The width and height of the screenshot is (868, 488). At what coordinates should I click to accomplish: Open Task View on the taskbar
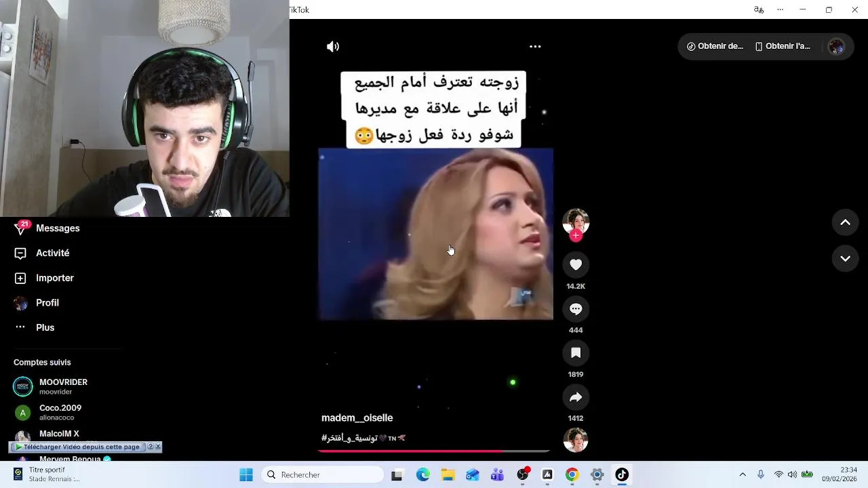click(x=397, y=475)
